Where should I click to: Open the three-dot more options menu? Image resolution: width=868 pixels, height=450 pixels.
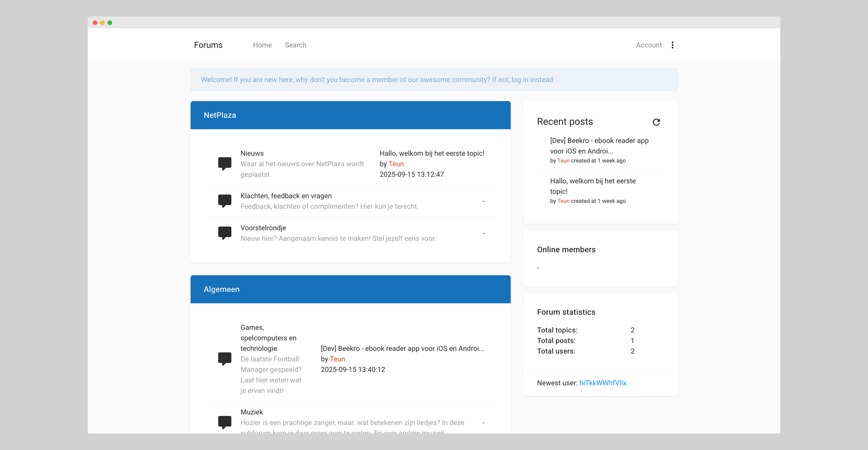click(672, 45)
